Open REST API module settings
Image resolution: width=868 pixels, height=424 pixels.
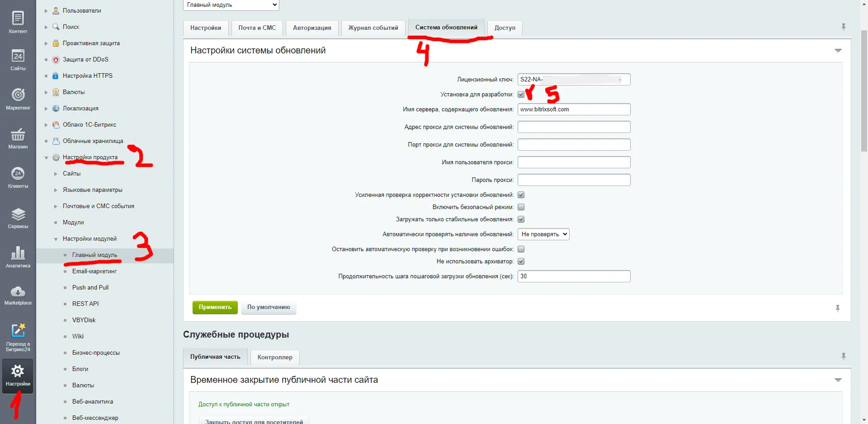(85, 304)
